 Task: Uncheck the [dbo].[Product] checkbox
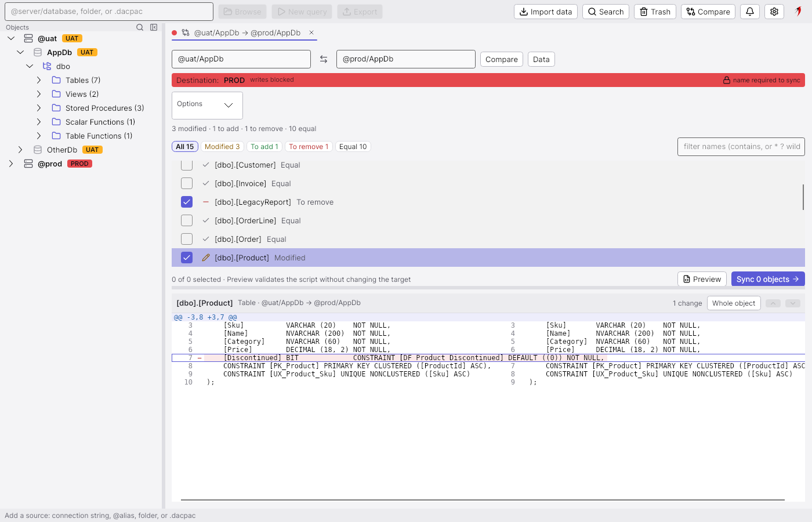187,258
